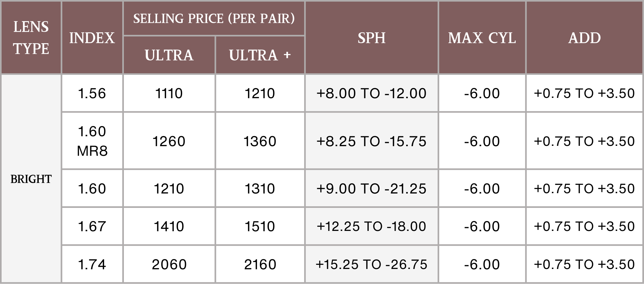The image size is (644, 284).
Task: Click the BRIGHT lens type cell
Action: coord(31,179)
